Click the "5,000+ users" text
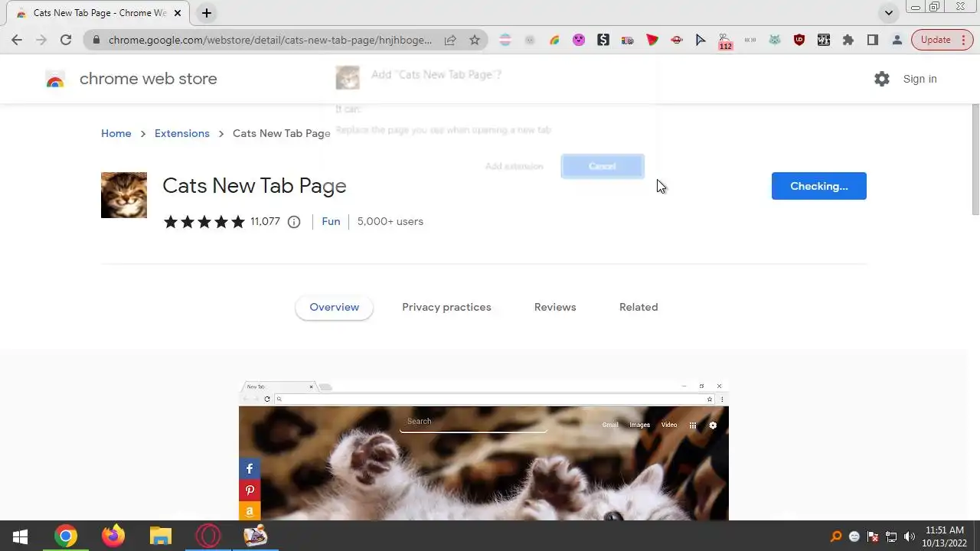The width and height of the screenshot is (980, 551). 390,221
